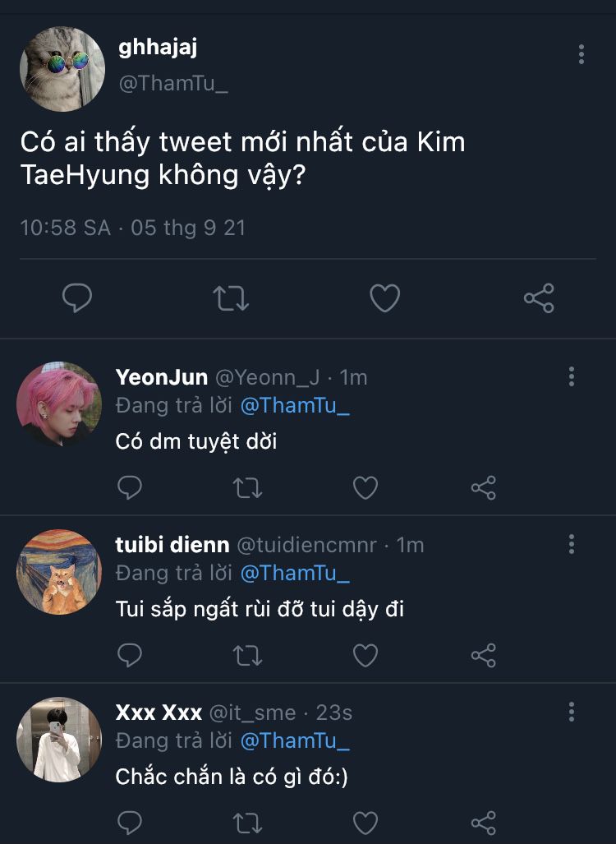Reply to tuibi dienn's comment
Image resolution: width=616 pixels, height=844 pixels.
pyautogui.click(x=130, y=655)
